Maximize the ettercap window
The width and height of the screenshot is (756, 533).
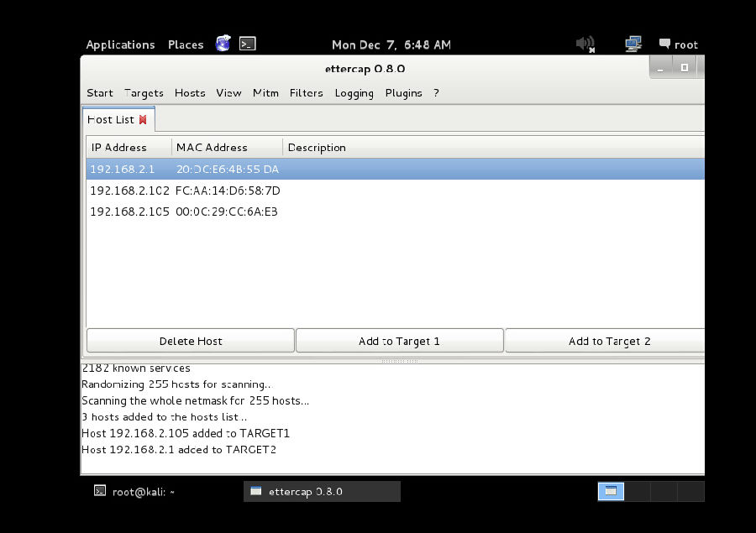[x=684, y=67]
